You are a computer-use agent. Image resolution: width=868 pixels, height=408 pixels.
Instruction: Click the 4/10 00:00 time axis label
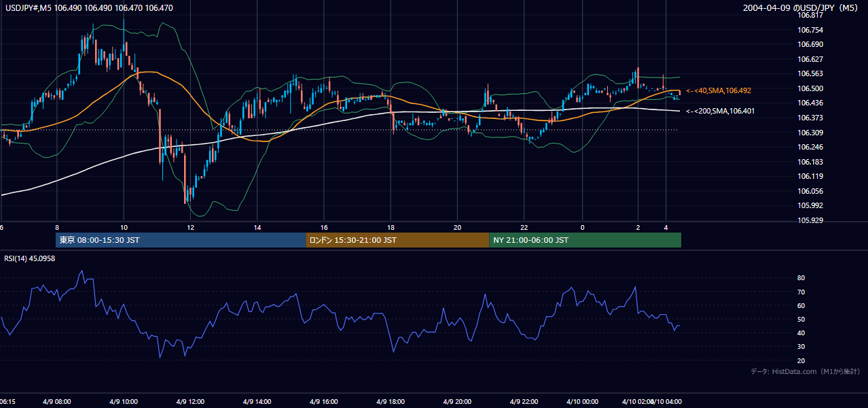pyautogui.click(x=581, y=401)
